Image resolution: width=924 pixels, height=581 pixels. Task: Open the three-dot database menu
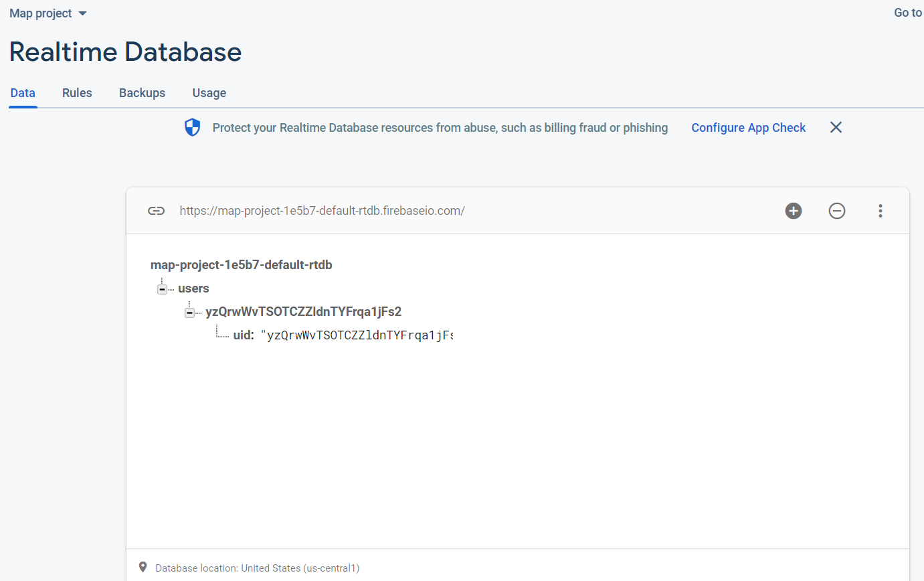[881, 211]
